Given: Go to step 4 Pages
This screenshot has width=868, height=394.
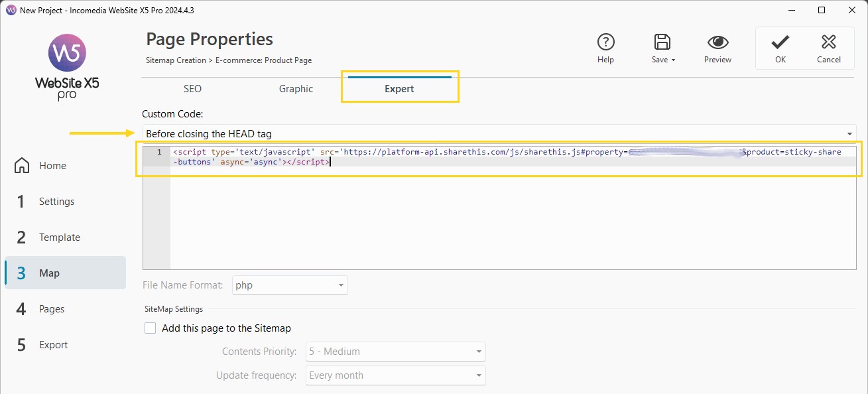Looking at the screenshot, I should [x=65, y=309].
